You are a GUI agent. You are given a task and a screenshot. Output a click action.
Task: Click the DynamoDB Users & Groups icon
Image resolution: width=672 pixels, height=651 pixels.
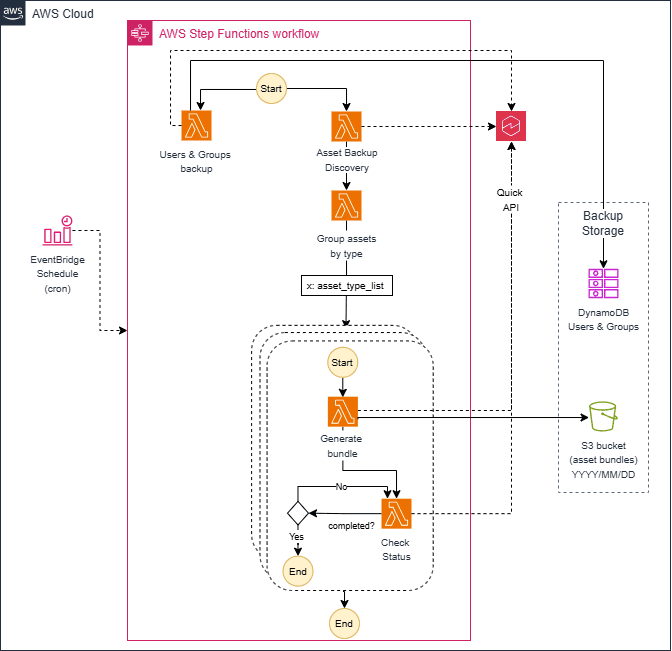point(603,283)
